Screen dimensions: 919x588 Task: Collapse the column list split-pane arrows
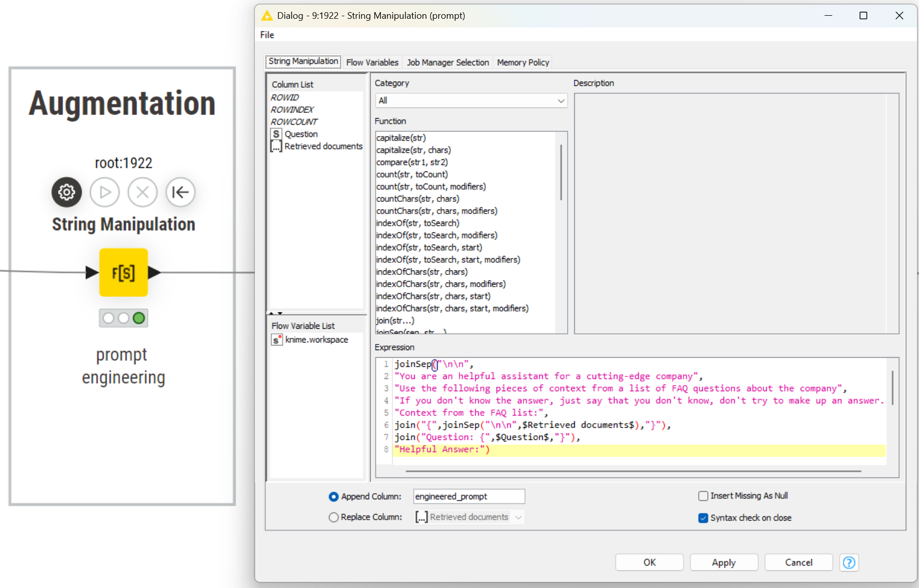pyautogui.click(x=276, y=313)
